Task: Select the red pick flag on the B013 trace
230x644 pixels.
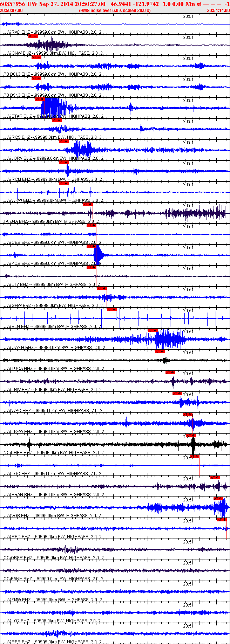Action: tap(36, 57)
